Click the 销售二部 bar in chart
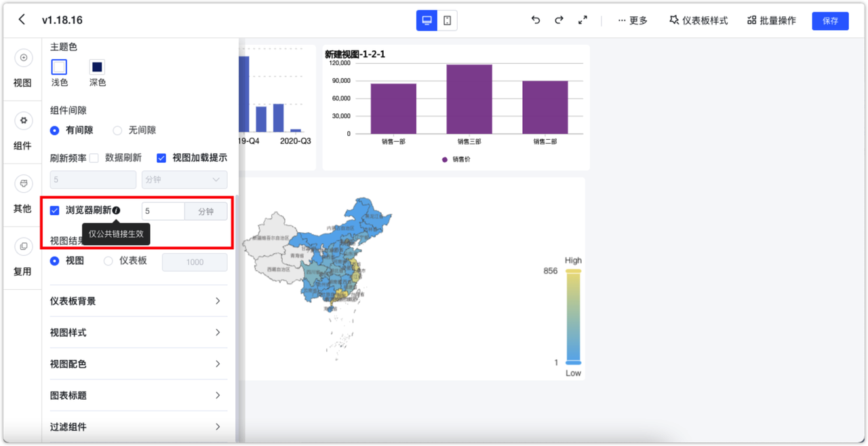Image resolution: width=868 pixels, height=446 pixels. click(x=545, y=107)
